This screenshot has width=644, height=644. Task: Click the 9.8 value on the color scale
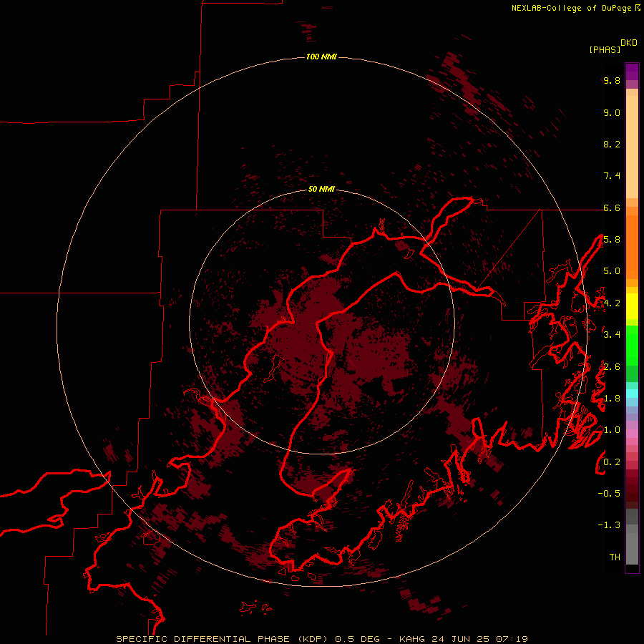pyautogui.click(x=612, y=80)
